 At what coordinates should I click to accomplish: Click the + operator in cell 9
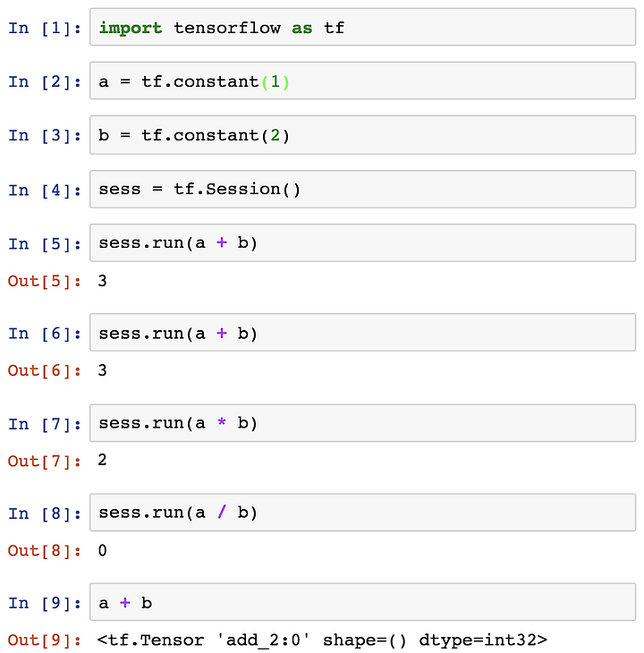click(x=125, y=602)
